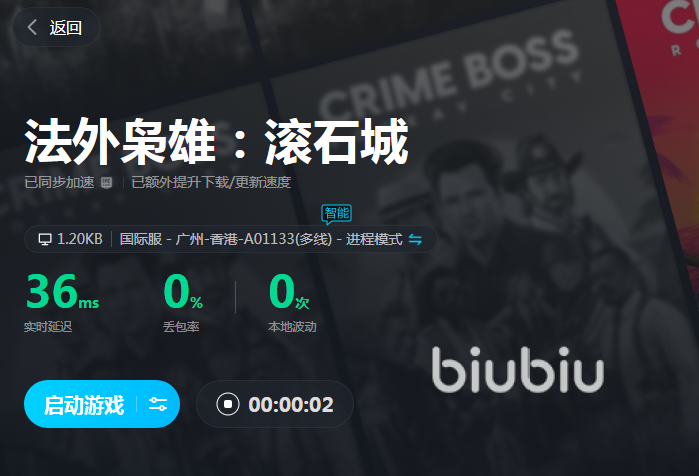Launch the game with 启动游戏

pos(84,405)
